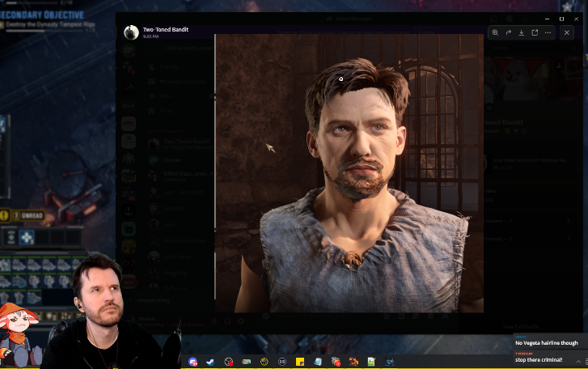Open Steam from the taskbar
This screenshot has width=588, height=369.
(210, 362)
